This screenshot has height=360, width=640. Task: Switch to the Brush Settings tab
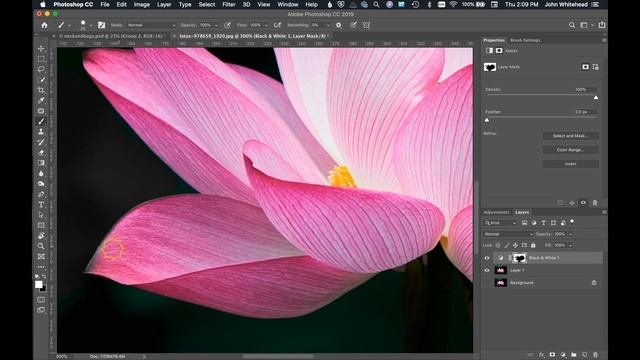pos(525,40)
